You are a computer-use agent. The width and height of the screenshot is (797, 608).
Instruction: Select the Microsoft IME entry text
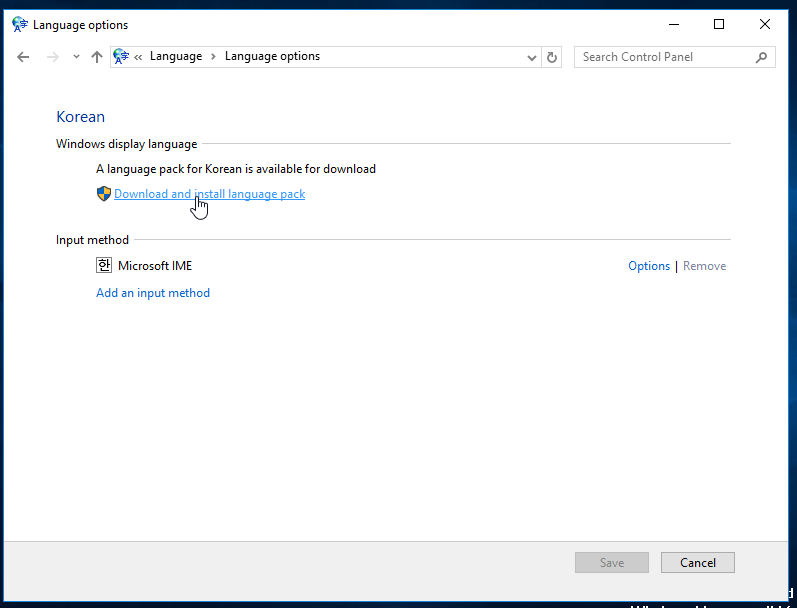tap(155, 266)
